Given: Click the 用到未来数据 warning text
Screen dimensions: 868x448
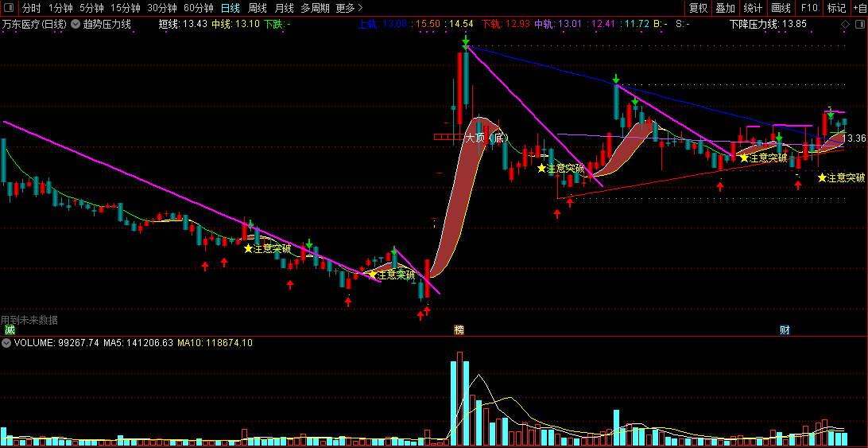Looking at the screenshot, I should coord(29,320).
